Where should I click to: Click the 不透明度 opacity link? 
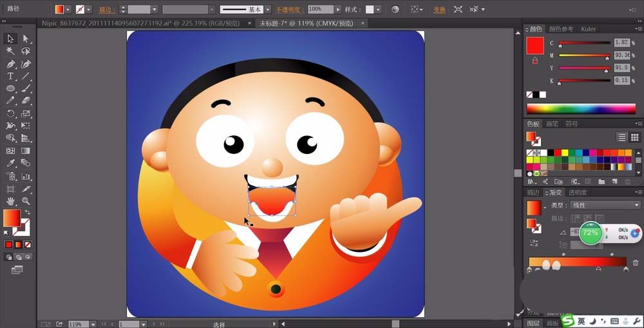pyautogui.click(x=290, y=10)
